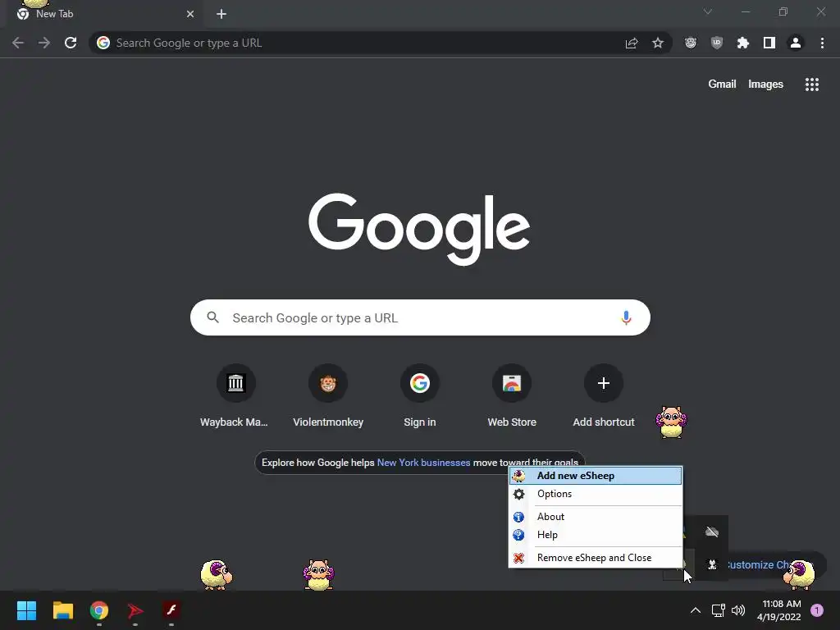Open the Violentmonkey shortcut tile
Viewport: 840px width, 630px height.
328,396
